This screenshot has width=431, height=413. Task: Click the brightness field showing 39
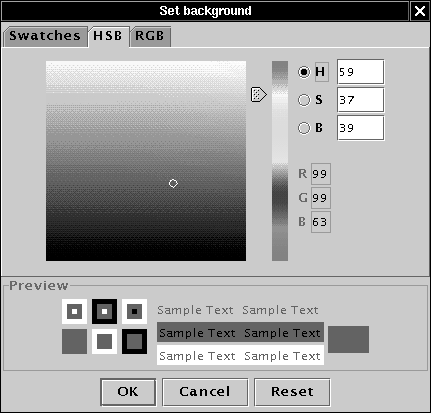pyautogui.click(x=360, y=128)
